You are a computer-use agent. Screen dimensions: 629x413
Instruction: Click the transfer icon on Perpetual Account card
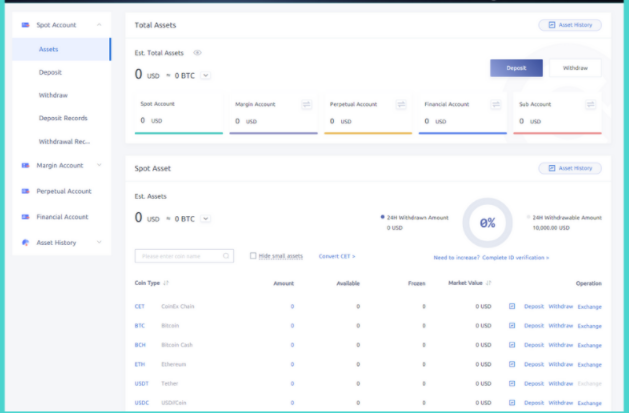[401, 104]
